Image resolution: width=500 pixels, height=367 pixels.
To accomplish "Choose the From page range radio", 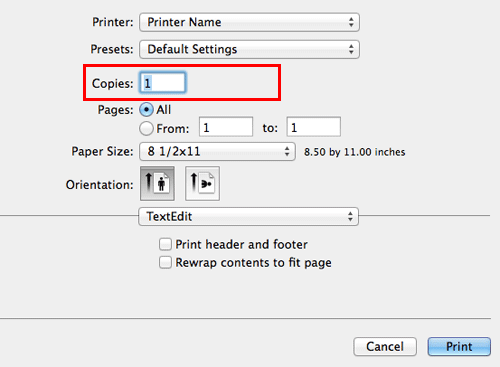I will pyautogui.click(x=146, y=128).
